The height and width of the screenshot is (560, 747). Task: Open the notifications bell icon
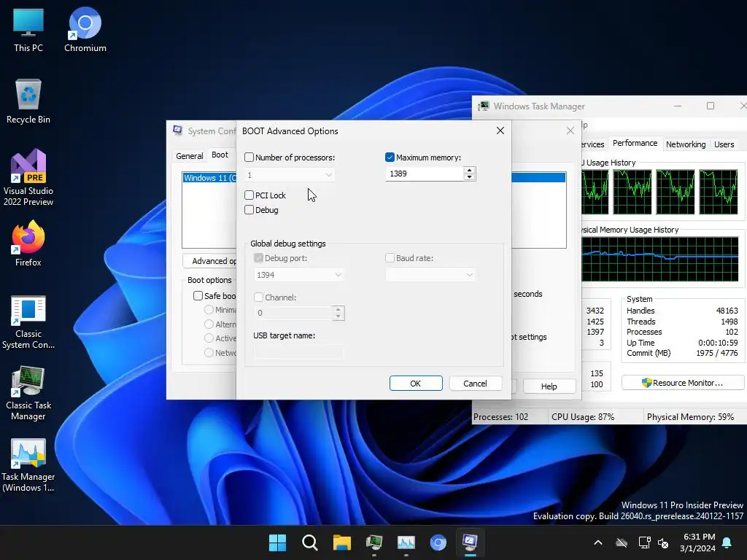pos(727,542)
